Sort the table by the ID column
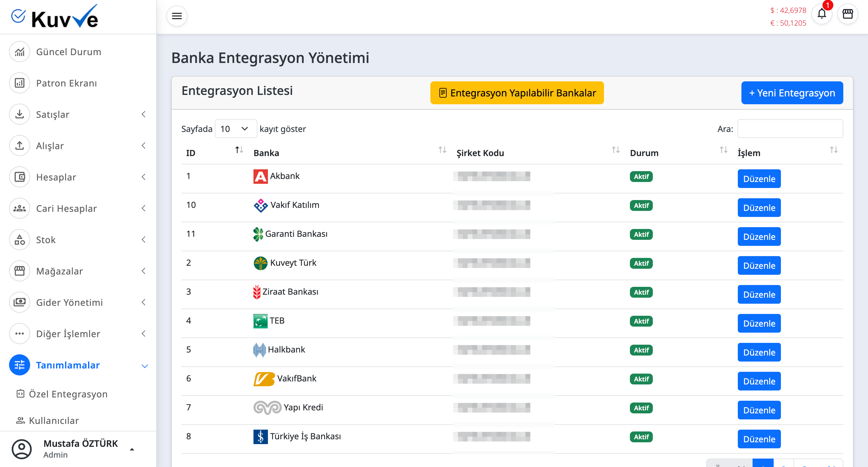868x467 pixels. pos(239,150)
